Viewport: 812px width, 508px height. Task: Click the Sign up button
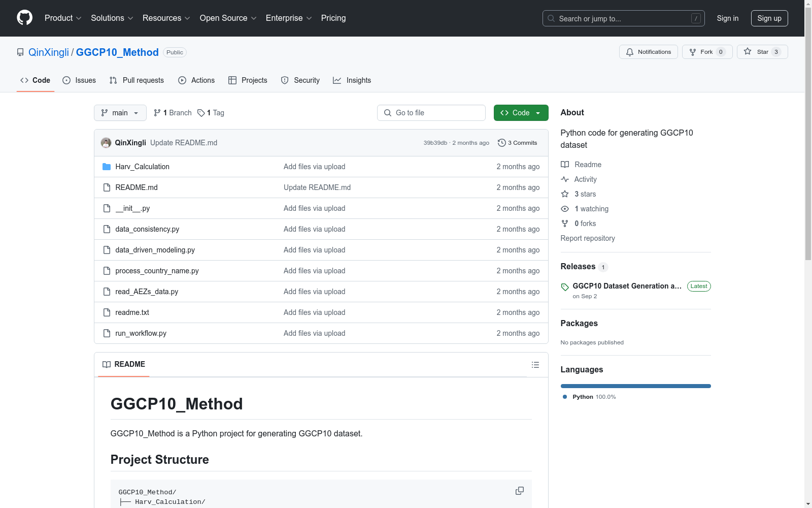pyautogui.click(x=769, y=18)
